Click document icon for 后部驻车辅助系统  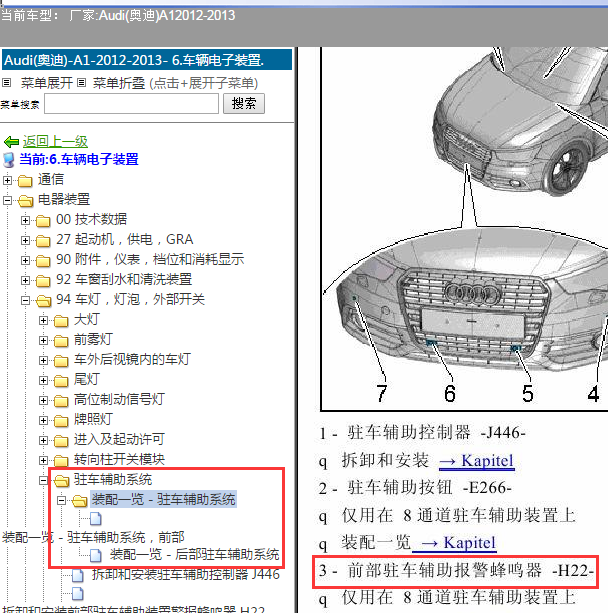coord(96,555)
